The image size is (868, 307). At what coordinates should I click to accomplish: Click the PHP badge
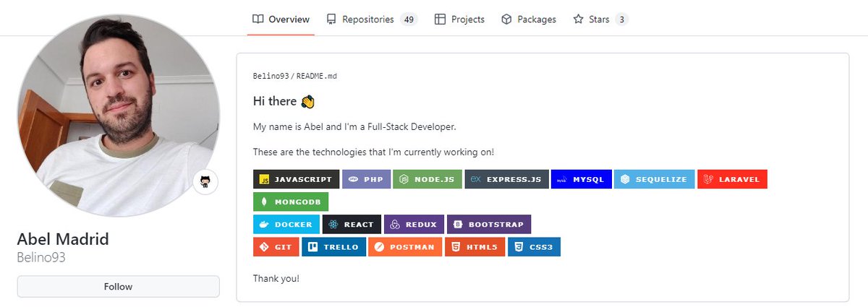tap(366, 179)
